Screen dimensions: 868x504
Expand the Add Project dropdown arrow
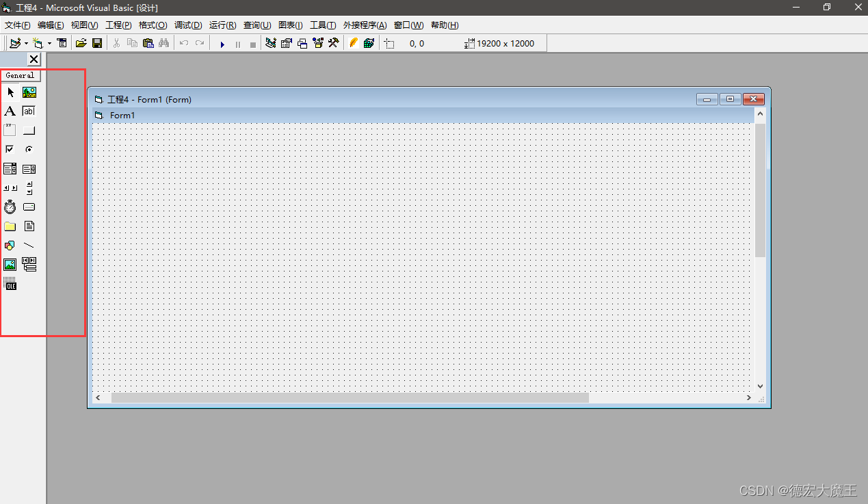point(26,43)
